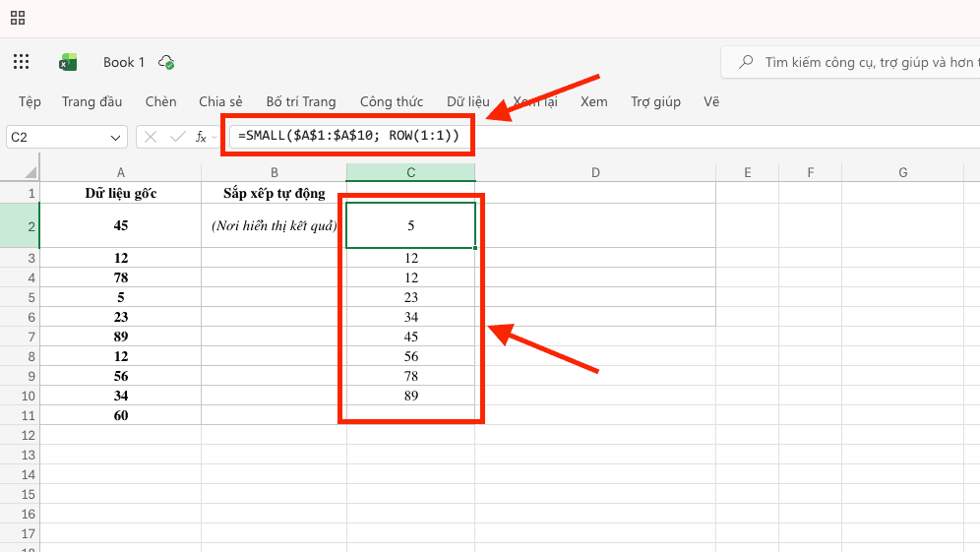The width and height of the screenshot is (980, 552).
Task: Click the cloud saved status icon
Action: click(x=166, y=62)
